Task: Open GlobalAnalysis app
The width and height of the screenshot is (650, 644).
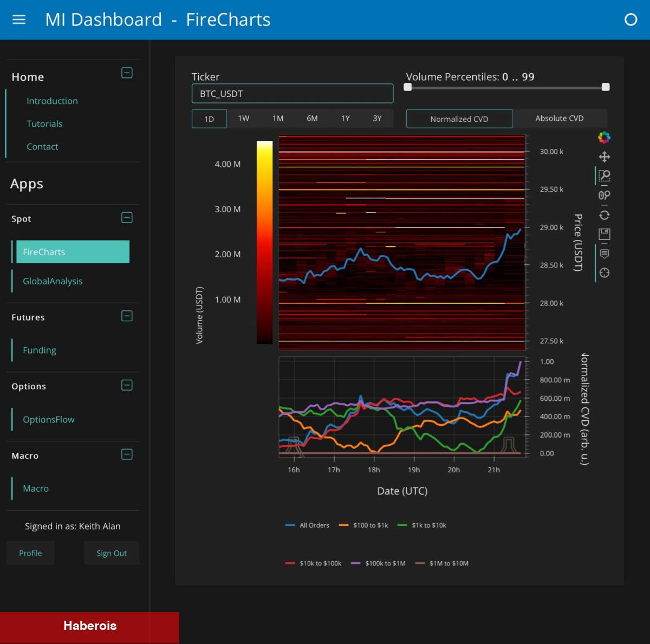Action: coord(53,281)
